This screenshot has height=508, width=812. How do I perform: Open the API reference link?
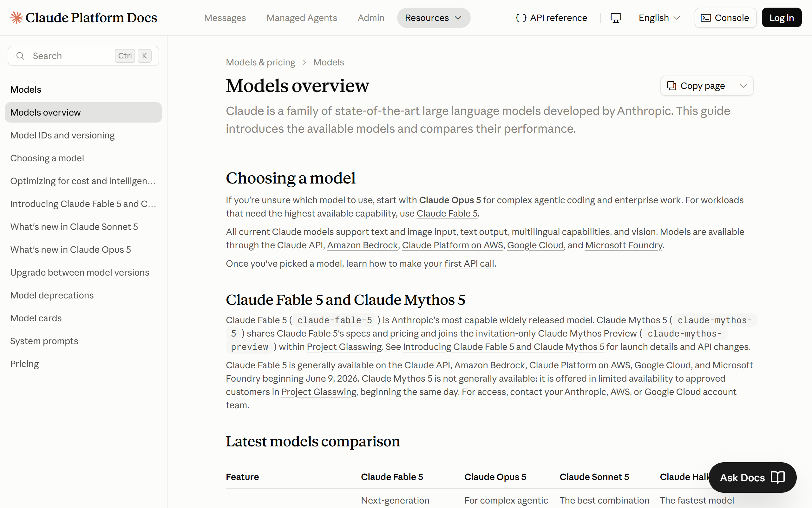(551, 18)
